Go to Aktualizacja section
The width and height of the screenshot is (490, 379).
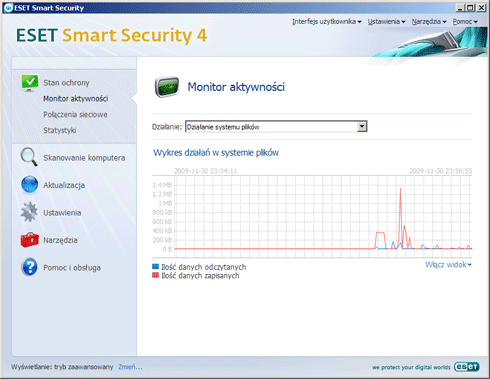coord(64,185)
